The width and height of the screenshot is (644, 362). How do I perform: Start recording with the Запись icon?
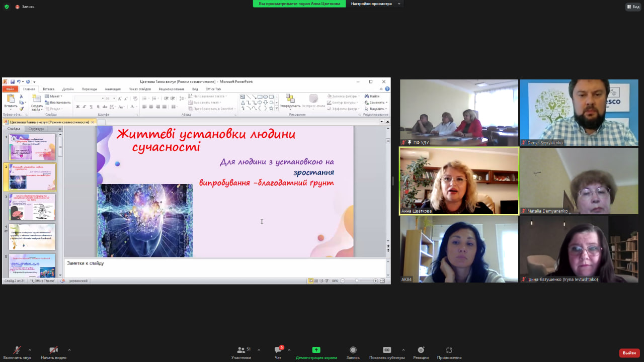(x=353, y=350)
